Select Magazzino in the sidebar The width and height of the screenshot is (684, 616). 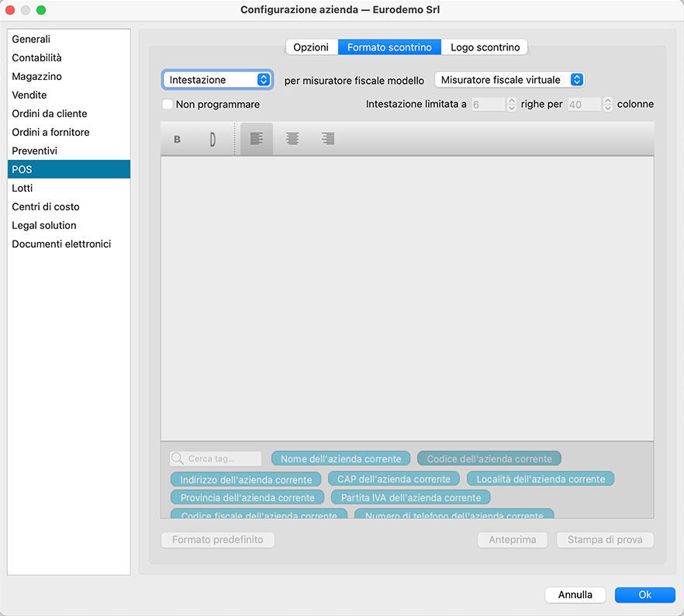pos(36,76)
